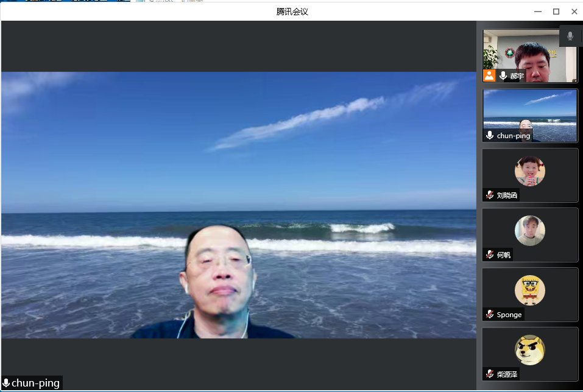Click the Sponge name label in the sidebar

tap(509, 315)
